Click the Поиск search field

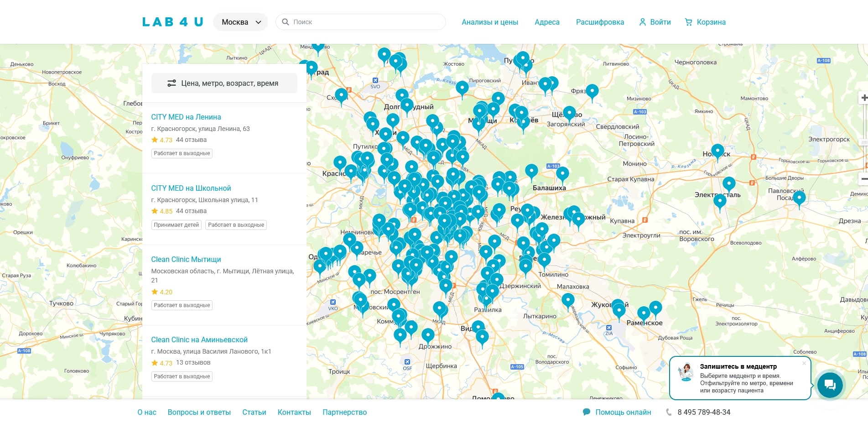tap(360, 22)
